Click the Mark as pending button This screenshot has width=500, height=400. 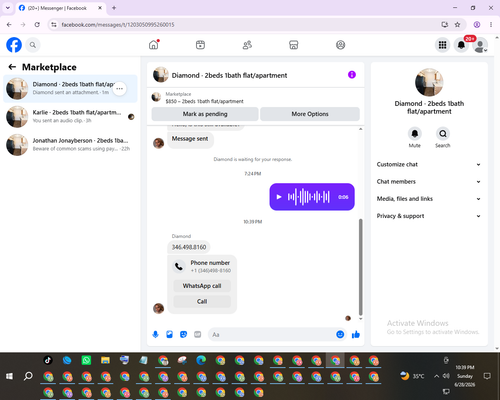coord(205,114)
